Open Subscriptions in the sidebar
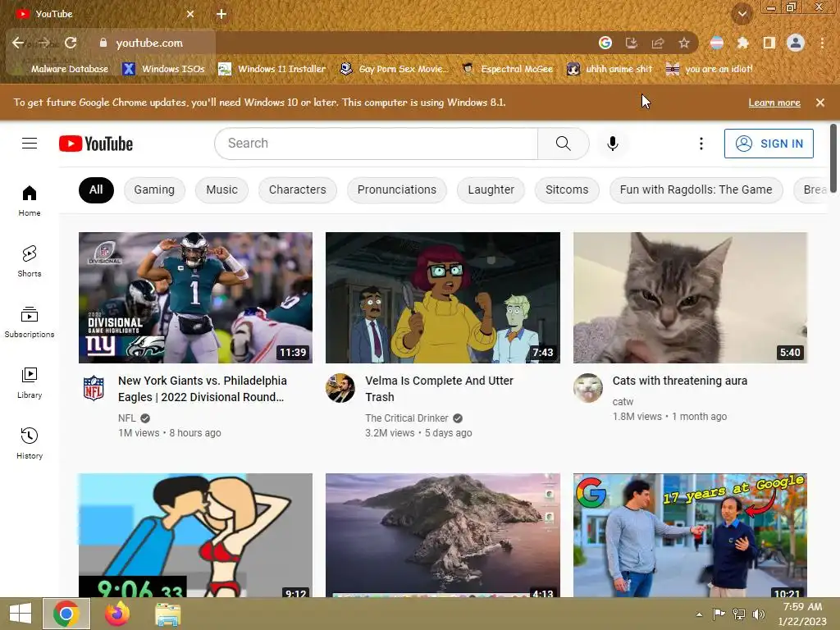The height and width of the screenshot is (630, 840). click(30, 322)
